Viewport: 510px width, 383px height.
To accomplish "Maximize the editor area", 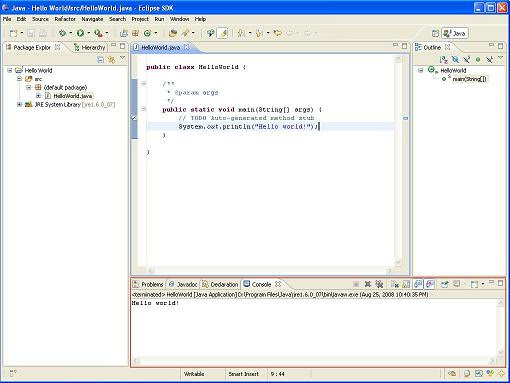I will click(x=404, y=46).
